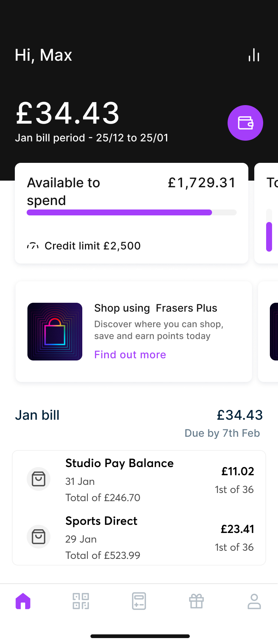This screenshot has height=644, width=278.
Task: Open the Home tab in bottom navigation
Action: [23, 601]
